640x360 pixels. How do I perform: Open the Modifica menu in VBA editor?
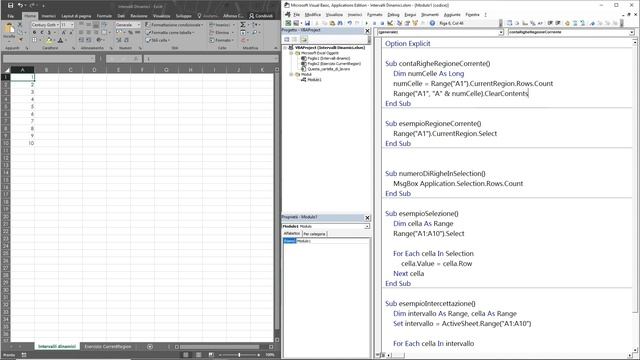(313, 15)
